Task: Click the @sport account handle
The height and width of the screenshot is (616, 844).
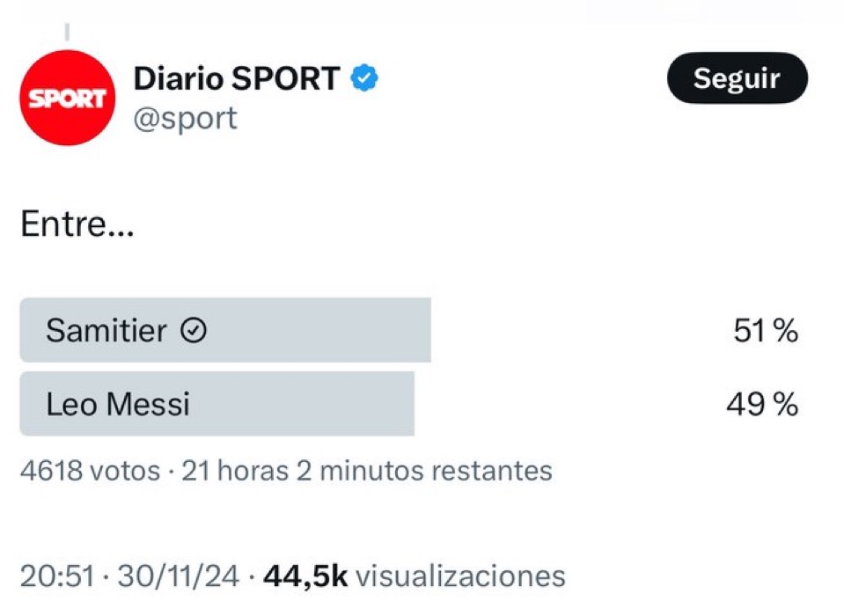Action: (185, 118)
